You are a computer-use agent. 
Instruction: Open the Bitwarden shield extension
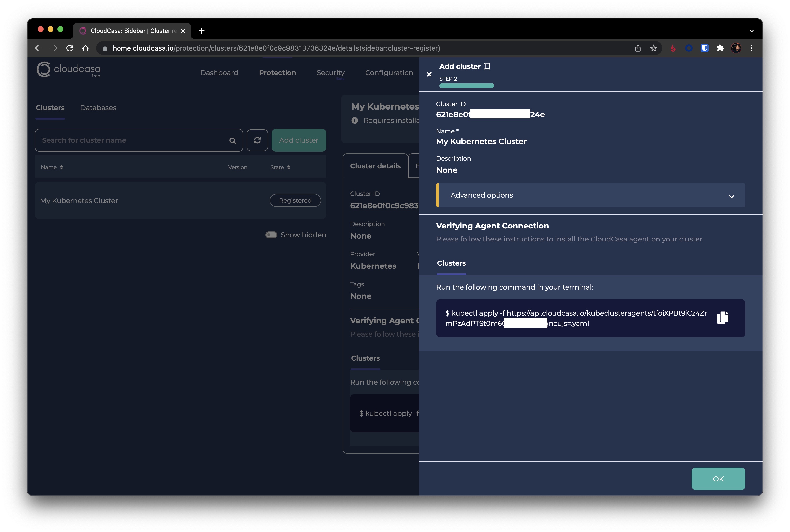point(704,48)
